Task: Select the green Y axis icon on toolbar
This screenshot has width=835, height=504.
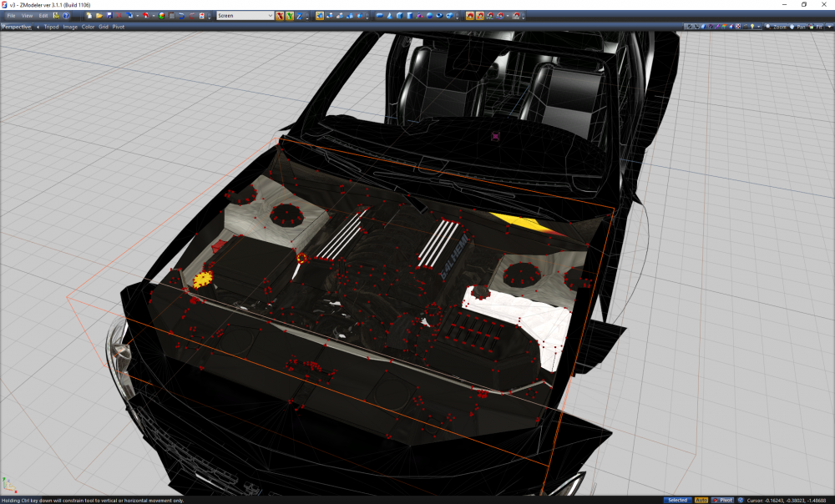Action: pos(288,14)
